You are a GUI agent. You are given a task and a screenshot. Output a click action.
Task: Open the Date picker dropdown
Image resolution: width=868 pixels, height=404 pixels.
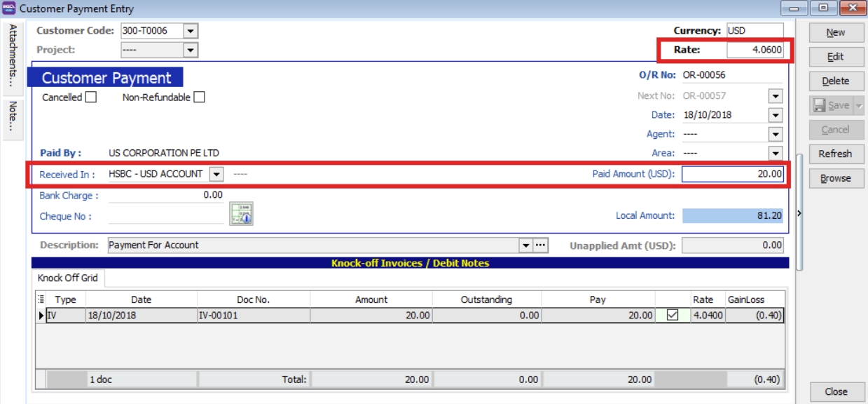tap(776, 115)
